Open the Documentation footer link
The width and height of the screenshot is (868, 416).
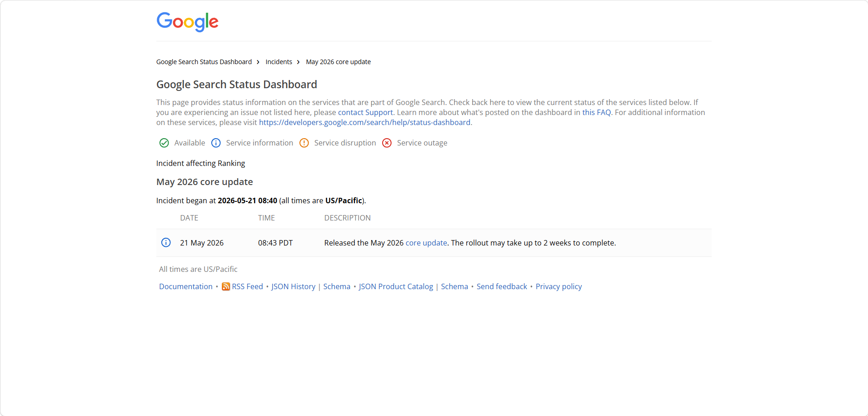[x=186, y=286]
